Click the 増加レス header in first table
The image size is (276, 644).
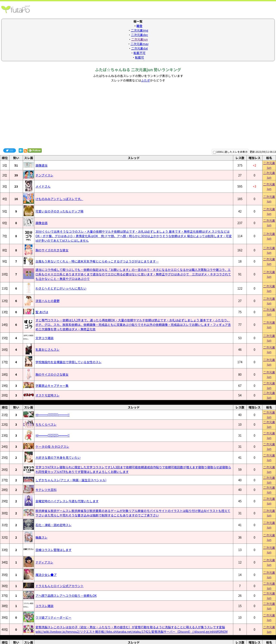255,158
